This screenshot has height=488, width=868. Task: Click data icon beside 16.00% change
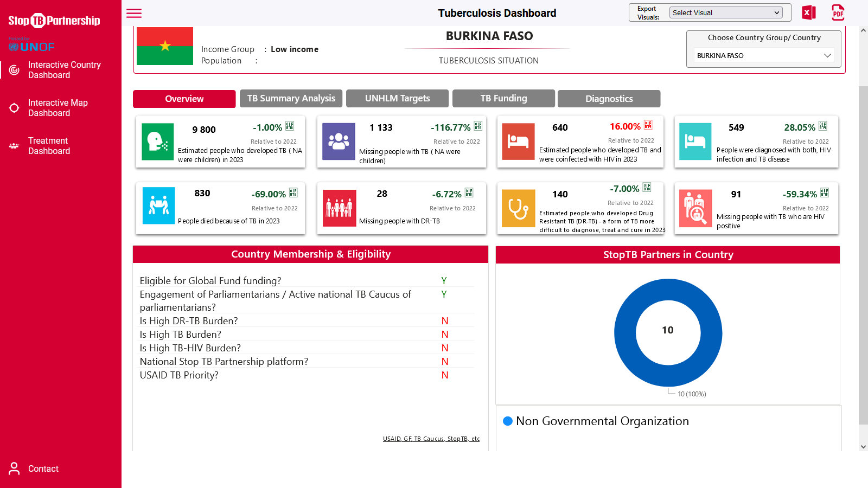pyautogui.click(x=648, y=125)
